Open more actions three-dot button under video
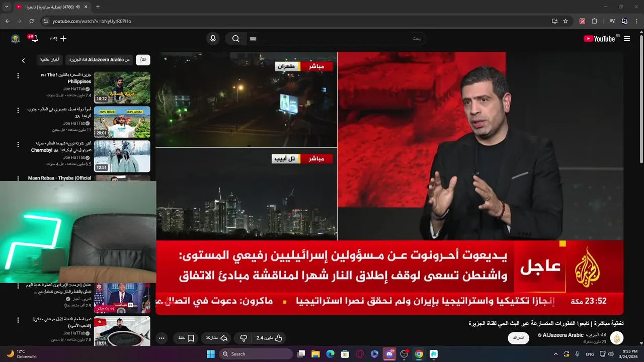Image resolution: width=644 pixels, height=362 pixels. coord(162,338)
